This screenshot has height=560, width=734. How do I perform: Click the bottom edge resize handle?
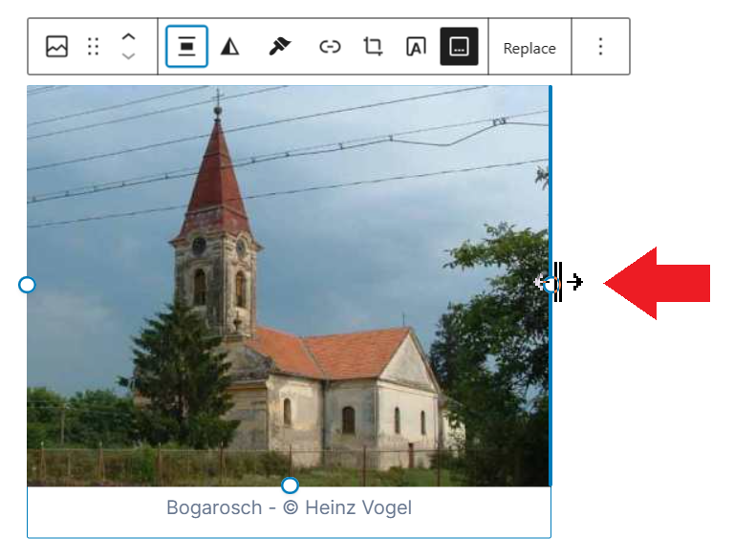pyautogui.click(x=290, y=485)
